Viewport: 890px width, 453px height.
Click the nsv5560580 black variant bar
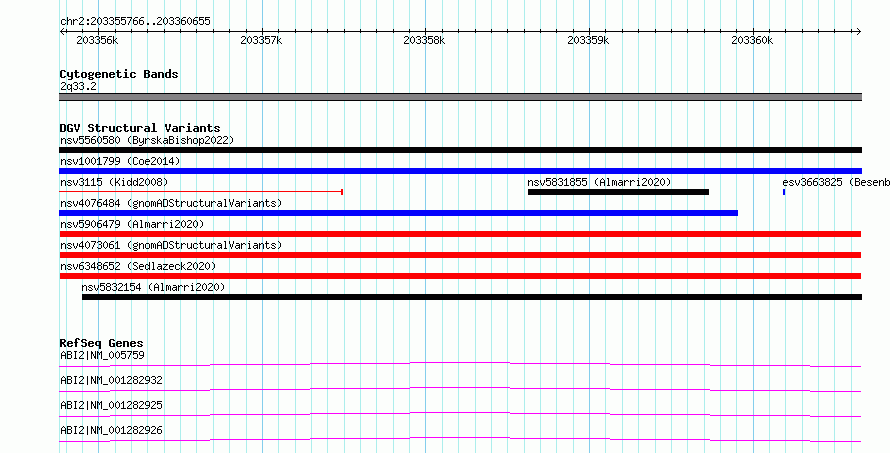[x=460, y=150]
